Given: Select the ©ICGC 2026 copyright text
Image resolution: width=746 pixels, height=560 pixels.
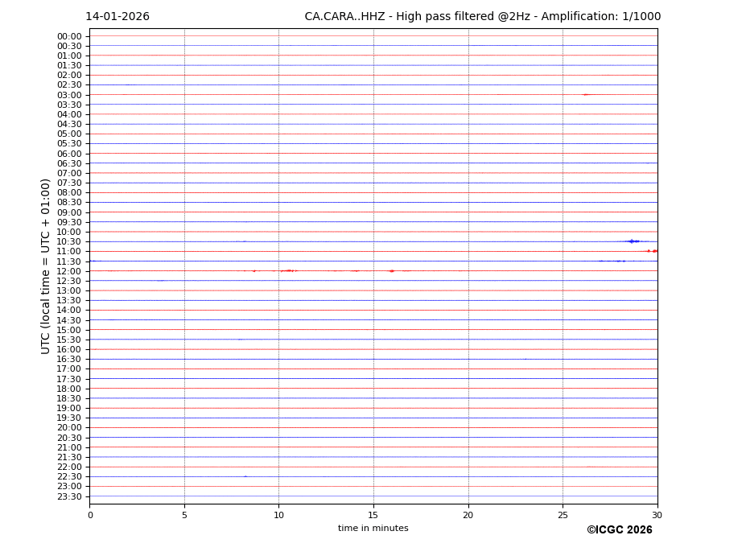Looking at the screenshot, I should click(619, 530).
